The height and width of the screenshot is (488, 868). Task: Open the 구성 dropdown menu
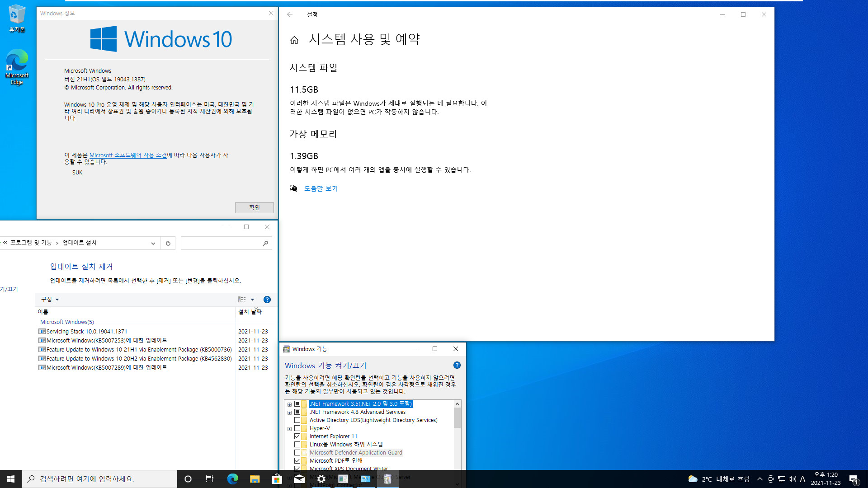pyautogui.click(x=50, y=300)
